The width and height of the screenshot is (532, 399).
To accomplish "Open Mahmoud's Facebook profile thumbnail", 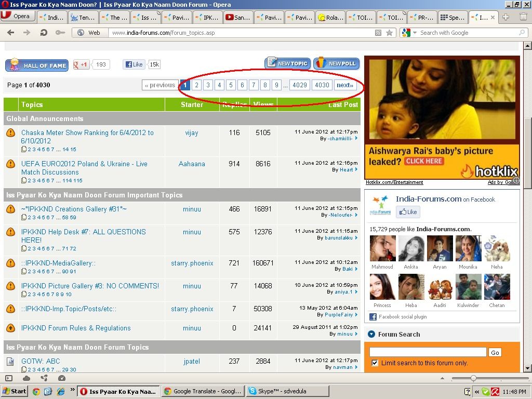I will (x=383, y=248).
